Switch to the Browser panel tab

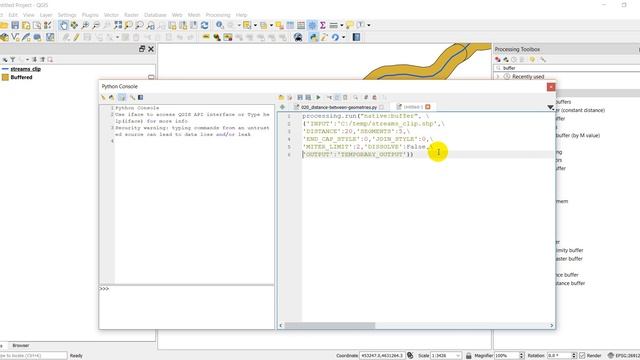pyautogui.click(x=20, y=345)
